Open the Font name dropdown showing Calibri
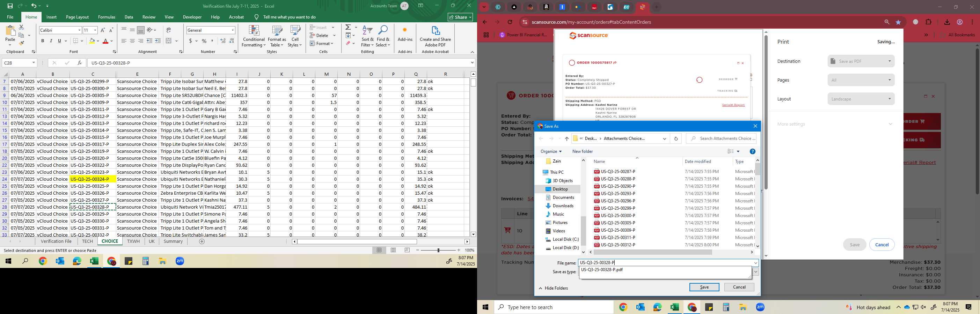This screenshot has height=314, width=980. [79, 30]
